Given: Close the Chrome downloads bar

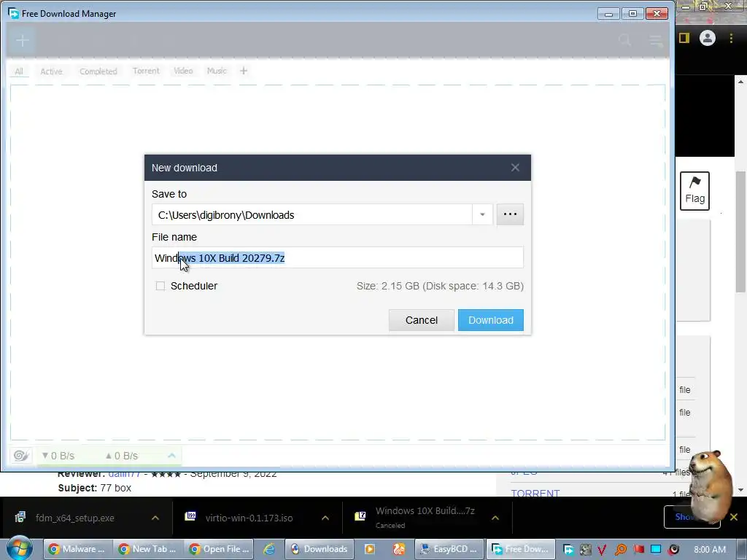Looking at the screenshot, I should pos(734,517).
